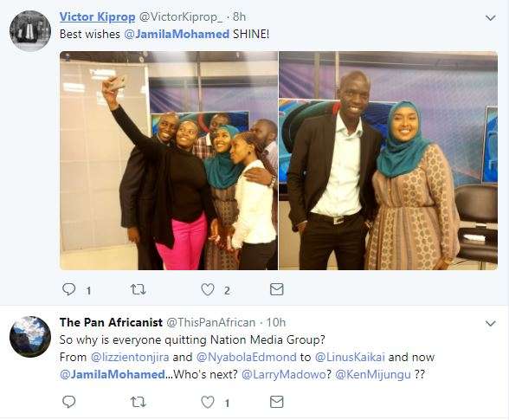Viewport: 509px width, 420px height.
Task: Like The Pan Africanist's tweet
Action: click(208, 402)
